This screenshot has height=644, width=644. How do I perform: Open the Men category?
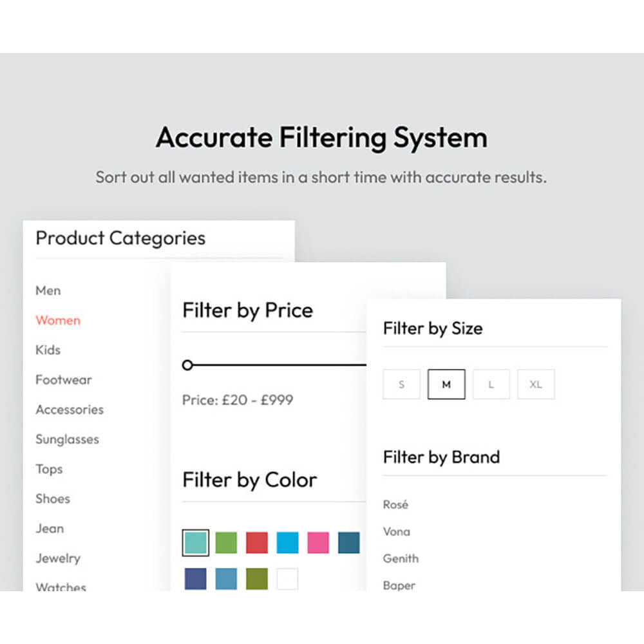click(x=48, y=291)
